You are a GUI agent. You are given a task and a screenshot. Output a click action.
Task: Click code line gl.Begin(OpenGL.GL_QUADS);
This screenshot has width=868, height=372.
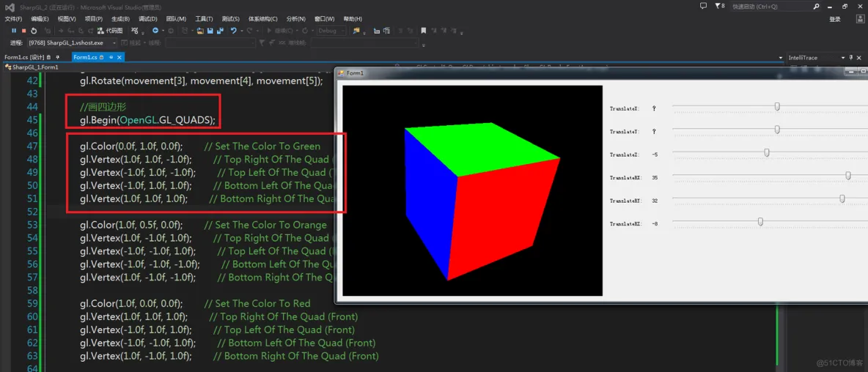(147, 119)
